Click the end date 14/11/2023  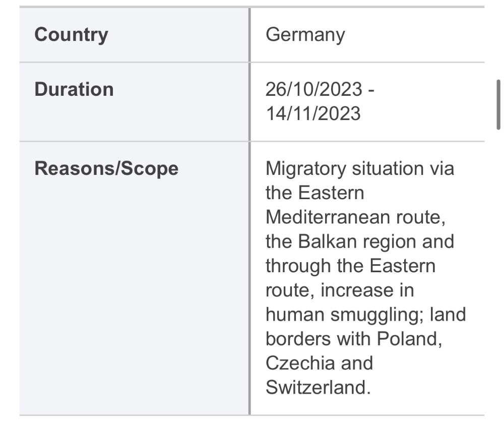coord(313,113)
